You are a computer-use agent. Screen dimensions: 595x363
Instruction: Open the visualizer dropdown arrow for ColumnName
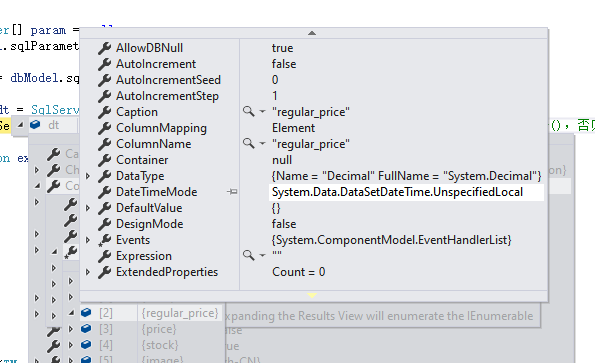262,144
